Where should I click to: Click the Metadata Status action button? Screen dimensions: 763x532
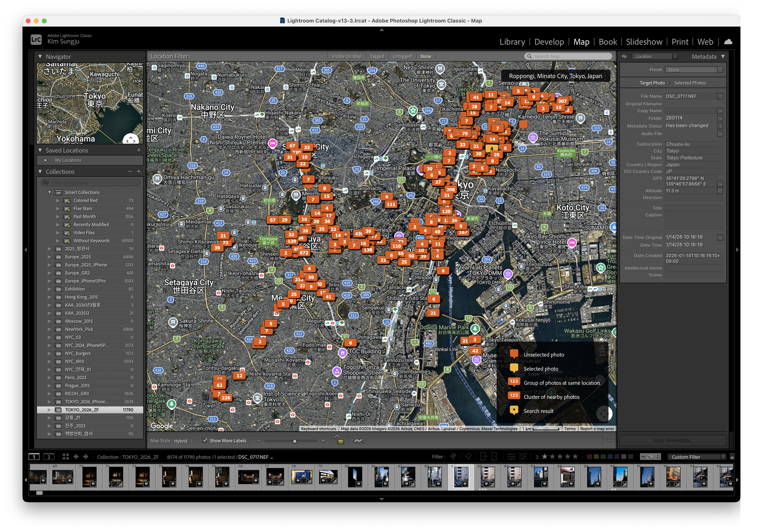[720, 126]
